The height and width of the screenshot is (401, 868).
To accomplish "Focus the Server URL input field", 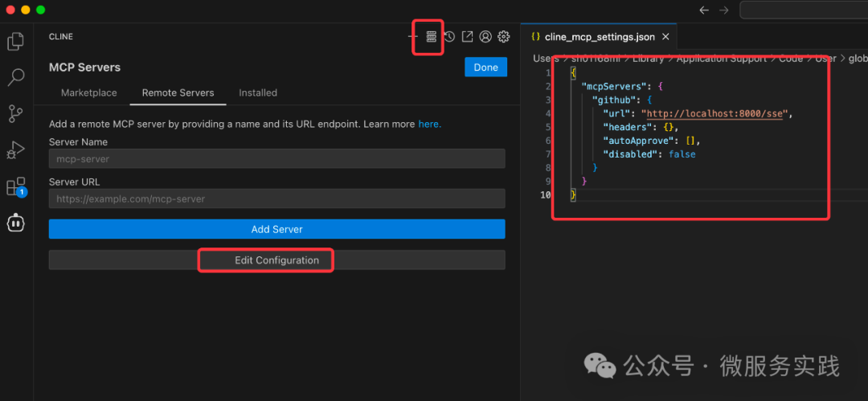I will [x=276, y=198].
